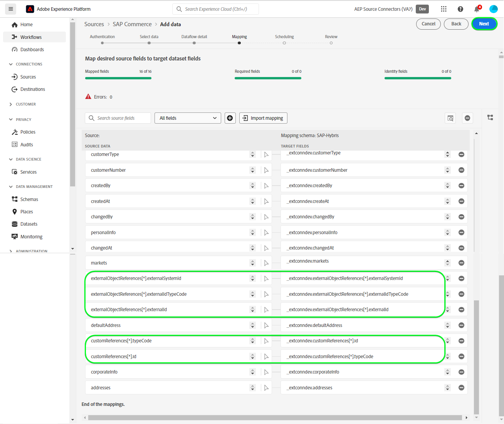504x424 pixels.
Task: Click the SAP Commerce breadcrumb link
Action: click(x=132, y=24)
